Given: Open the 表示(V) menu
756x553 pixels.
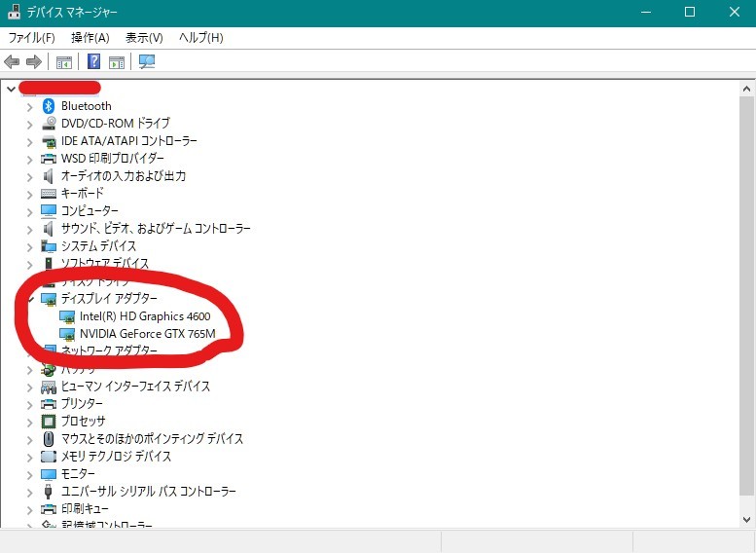Looking at the screenshot, I should coord(144,38).
